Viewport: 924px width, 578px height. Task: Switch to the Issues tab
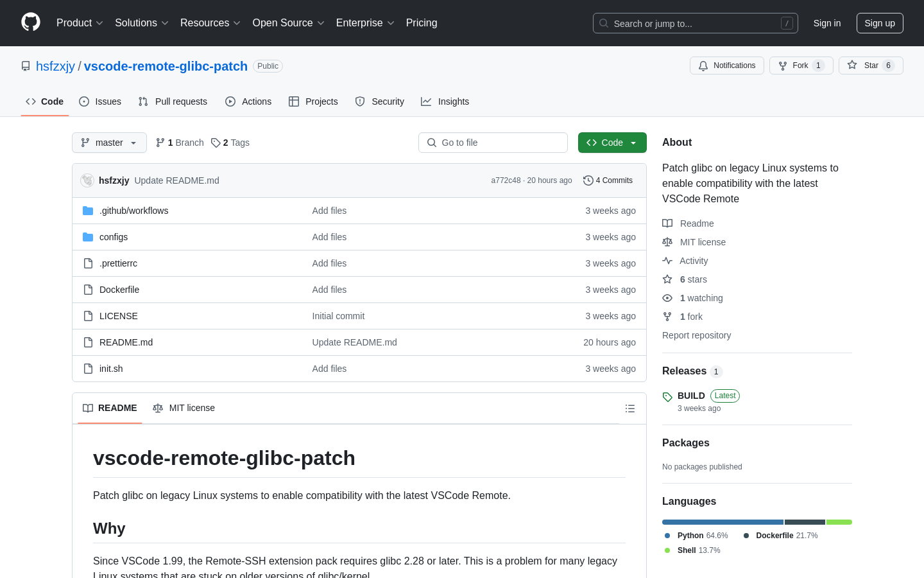[100, 101]
